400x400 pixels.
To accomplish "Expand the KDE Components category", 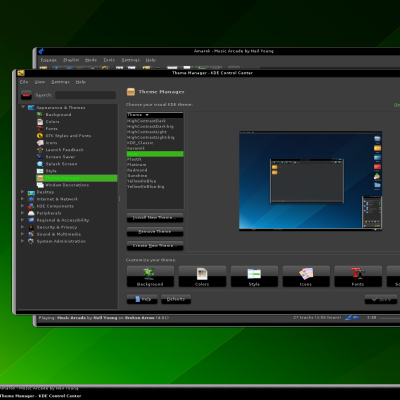I will point(23,206).
